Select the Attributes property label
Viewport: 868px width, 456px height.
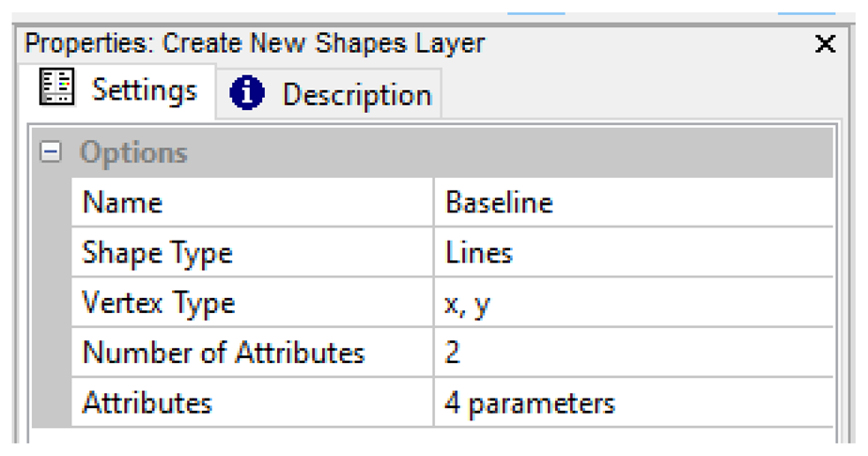(147, 402)
